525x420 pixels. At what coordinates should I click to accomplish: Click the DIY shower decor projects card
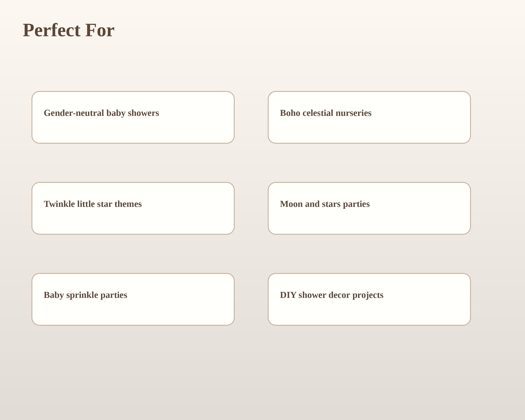click(369, 299)
